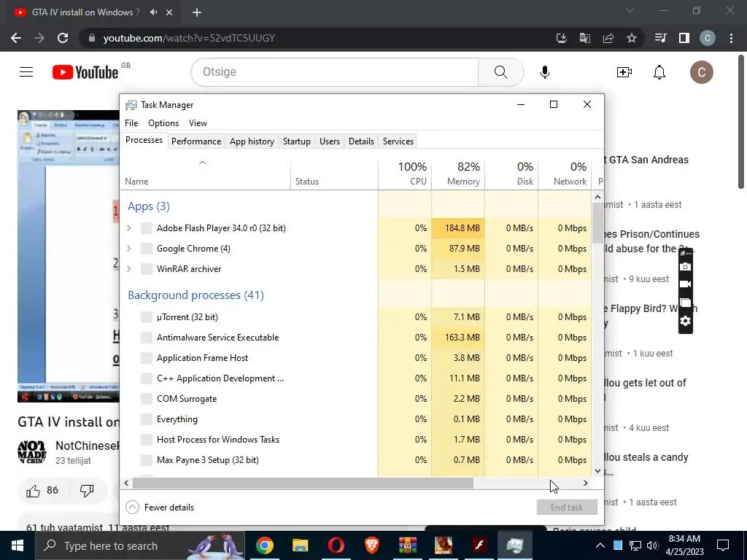
Task: Mute the YouTube tab audio
Action: coord(153,12)
